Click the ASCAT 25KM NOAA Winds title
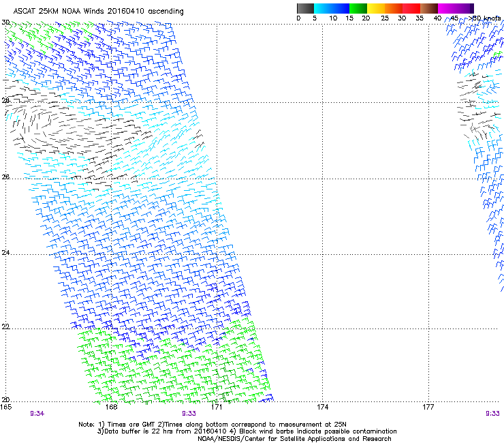The width and height of the screenshot is (504, 443). (98, 12)
